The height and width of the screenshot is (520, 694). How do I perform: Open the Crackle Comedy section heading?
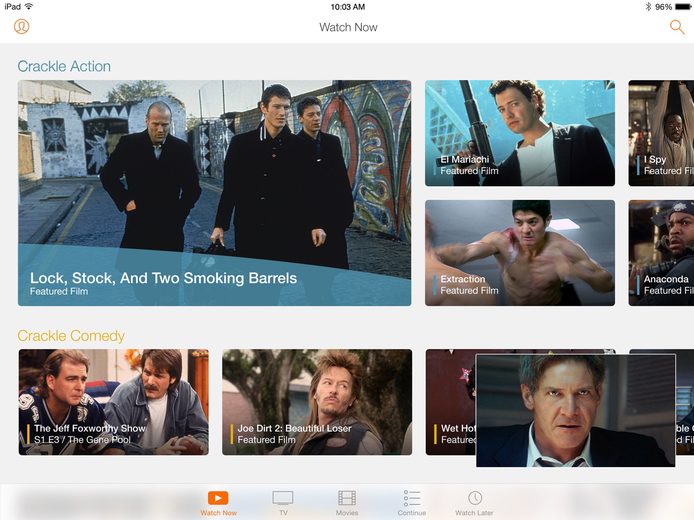click(71, 336)
